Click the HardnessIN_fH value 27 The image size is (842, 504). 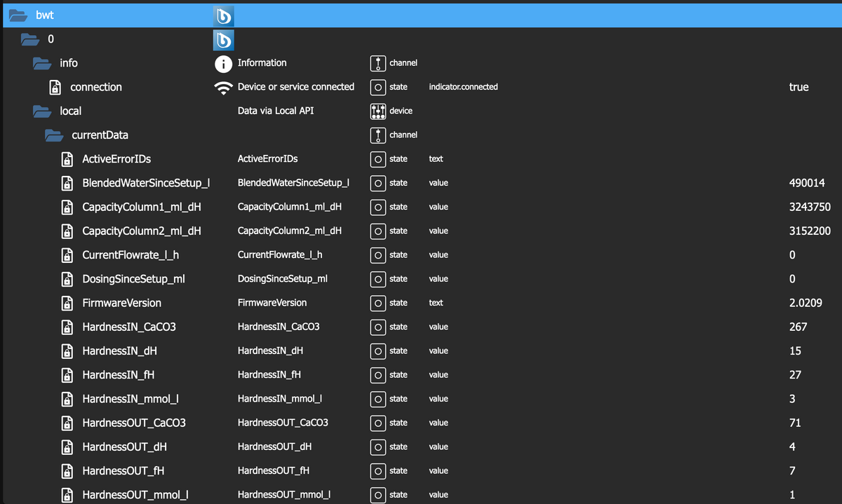[795, 375]
